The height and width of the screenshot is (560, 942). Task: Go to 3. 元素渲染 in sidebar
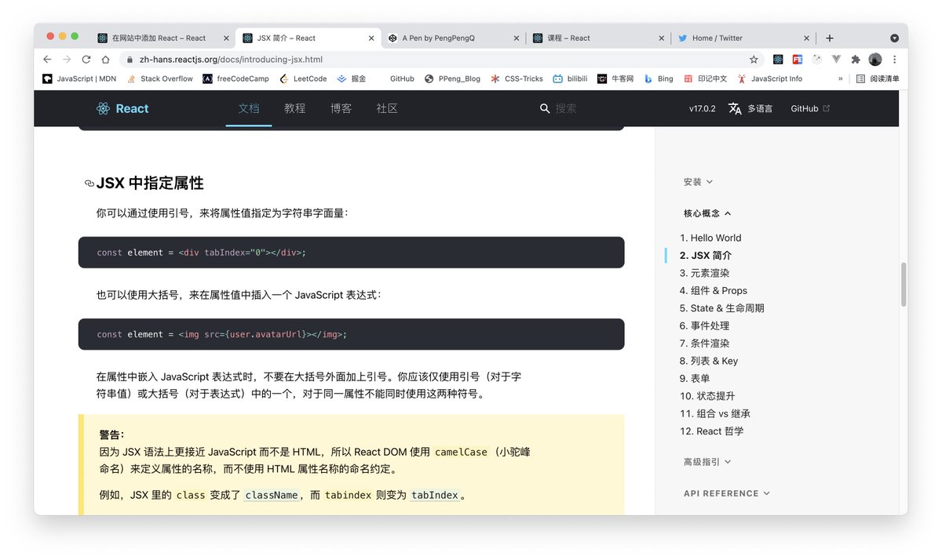click(x=705, y=273)
